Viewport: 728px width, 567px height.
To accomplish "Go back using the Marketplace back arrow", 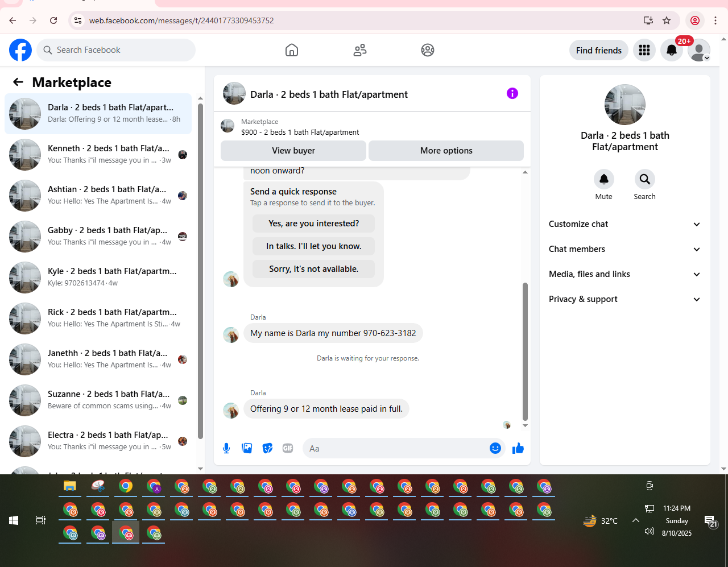I will click(x=18, y=82).
